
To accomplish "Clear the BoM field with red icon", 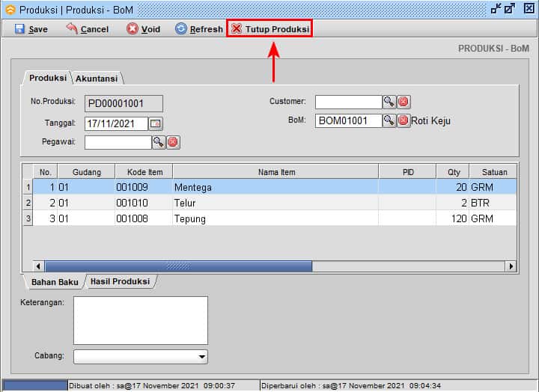I will pyautogui.click(x=404, y=120).
